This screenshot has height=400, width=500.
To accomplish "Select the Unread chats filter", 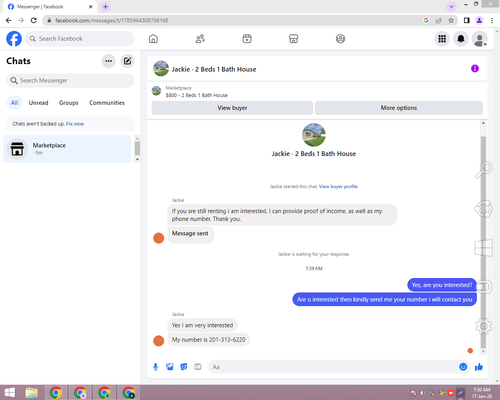I will click(38, 103).
